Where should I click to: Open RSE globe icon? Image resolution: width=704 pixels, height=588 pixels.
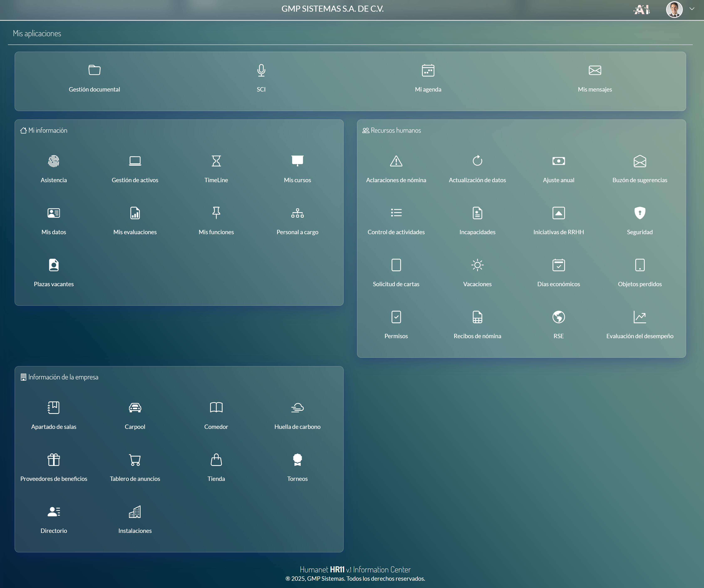tap(559, 317)
